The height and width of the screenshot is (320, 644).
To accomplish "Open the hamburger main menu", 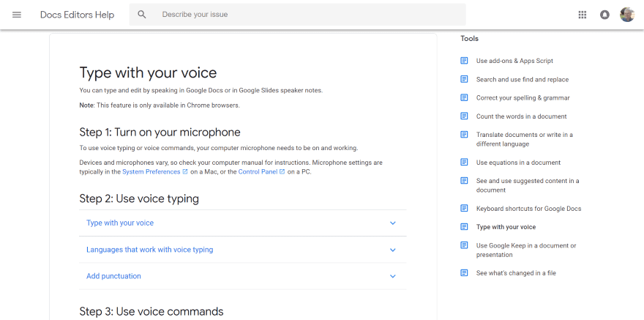I will coord(17,15).
